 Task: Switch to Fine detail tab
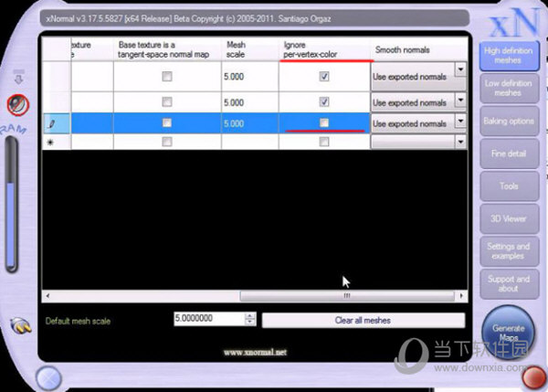509,154
